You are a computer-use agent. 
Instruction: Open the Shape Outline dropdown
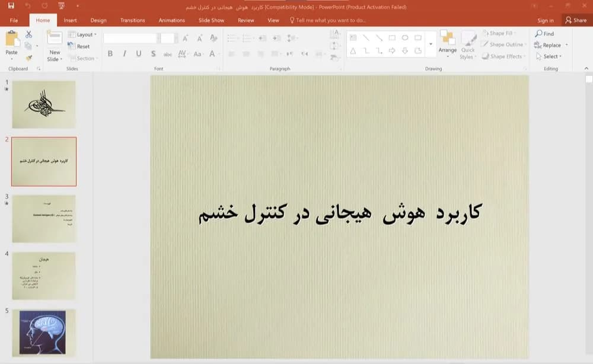click(503, 44)
